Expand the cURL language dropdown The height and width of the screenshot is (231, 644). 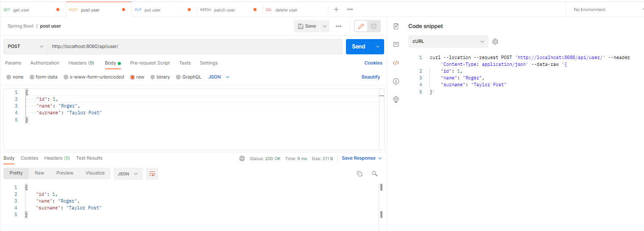coord(448,42)
